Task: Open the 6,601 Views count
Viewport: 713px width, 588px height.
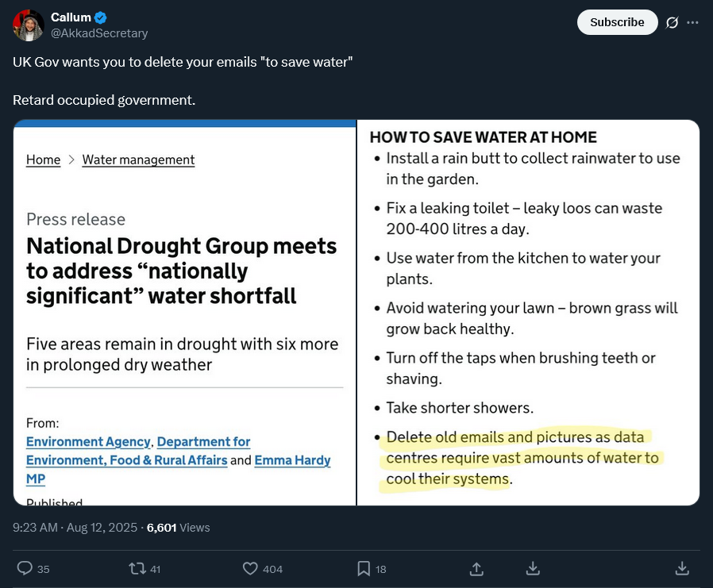Action: point(179,527)
